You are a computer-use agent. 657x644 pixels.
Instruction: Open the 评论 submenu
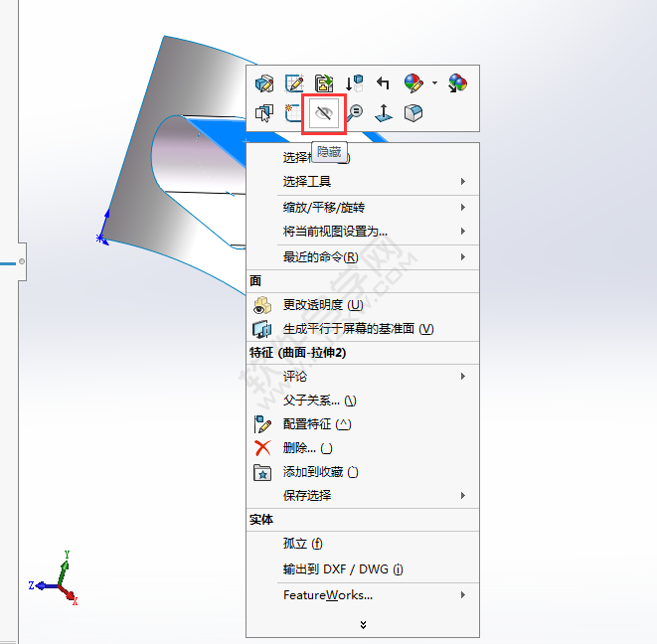point(363,377)
